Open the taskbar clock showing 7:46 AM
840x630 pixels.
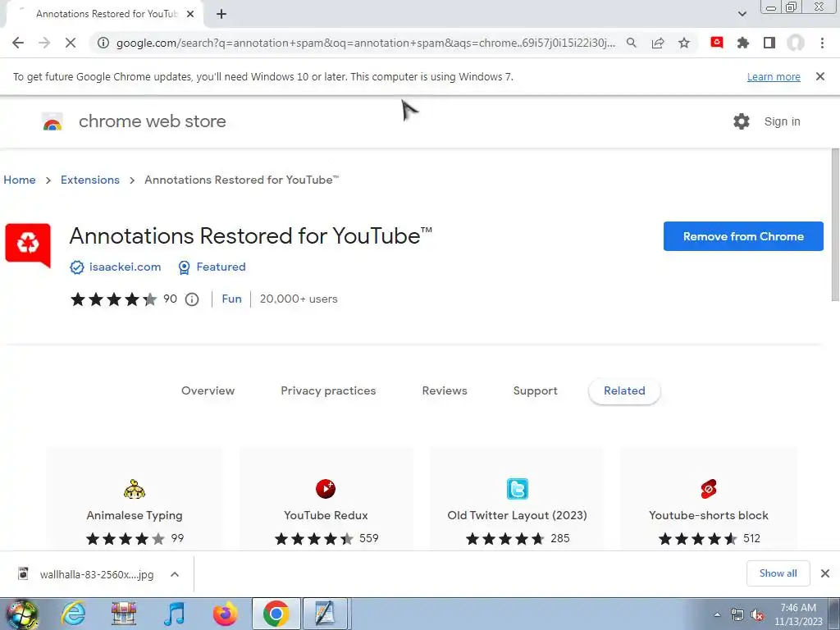click(x=797, y=614)
